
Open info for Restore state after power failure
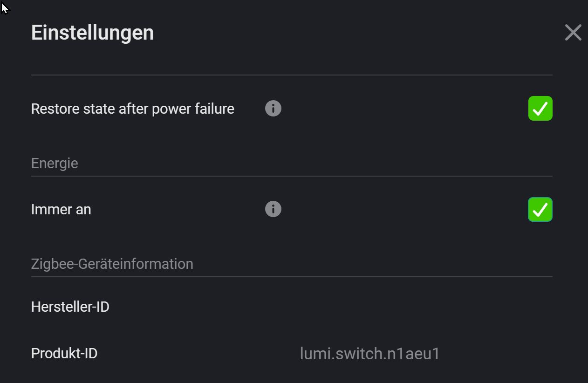point(273,109)
